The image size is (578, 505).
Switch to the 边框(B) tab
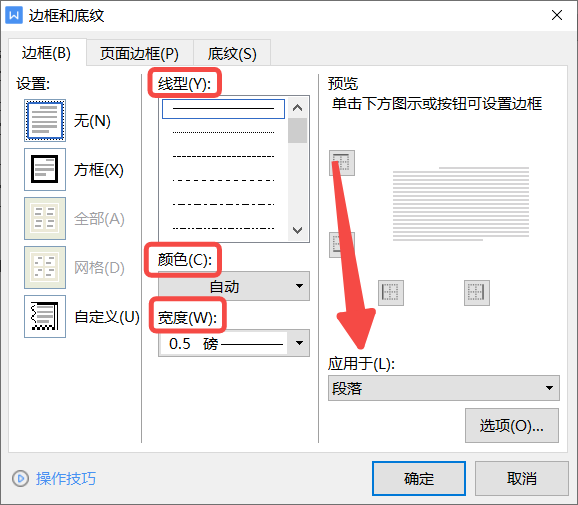[x=46, y=53]
